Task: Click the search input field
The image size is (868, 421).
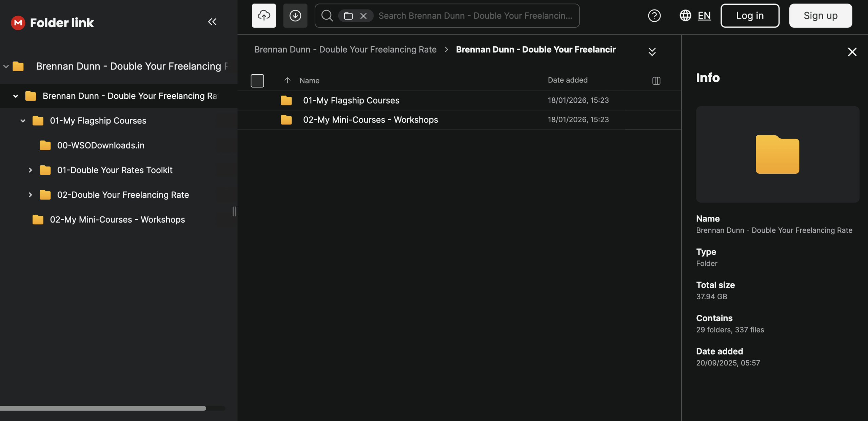Action: [x=475, y=16]
